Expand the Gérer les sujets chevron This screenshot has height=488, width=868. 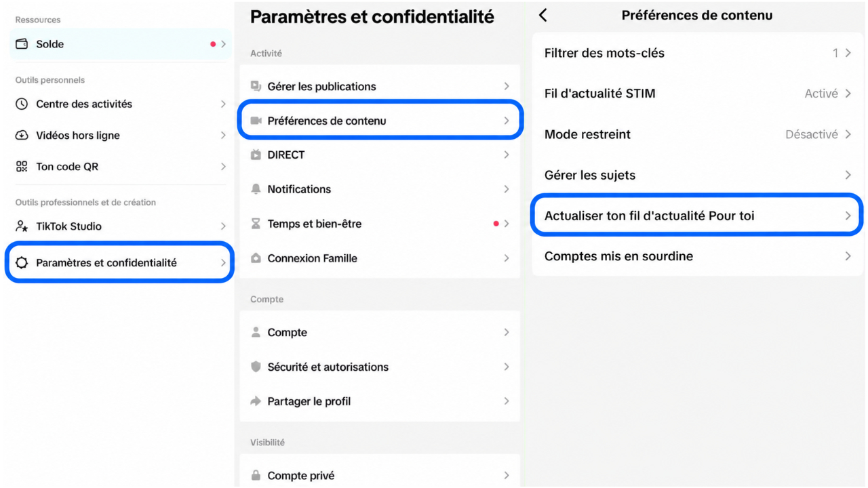848,175
